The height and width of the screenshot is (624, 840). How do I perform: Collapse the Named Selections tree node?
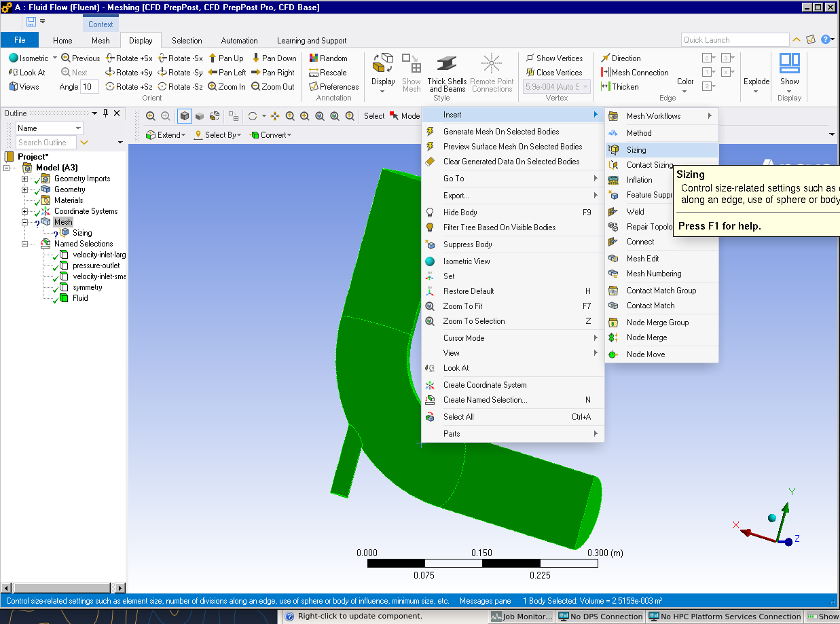[25, 244]
